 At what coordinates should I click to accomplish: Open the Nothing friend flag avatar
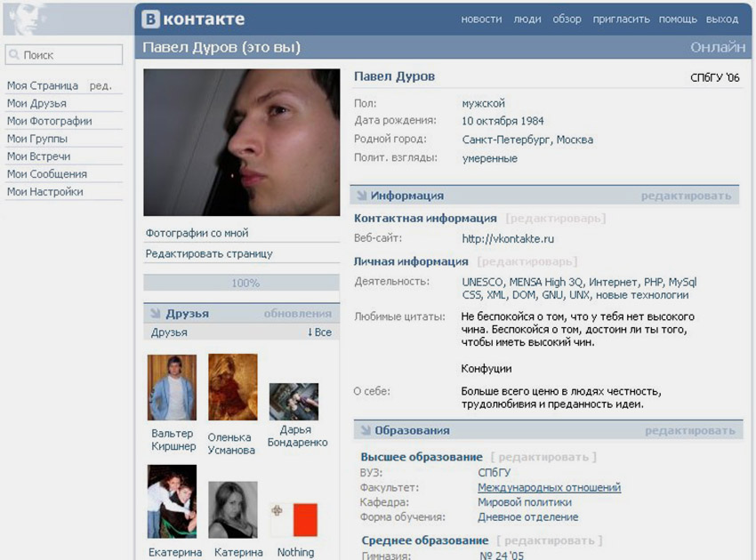[x=294, y=520]
